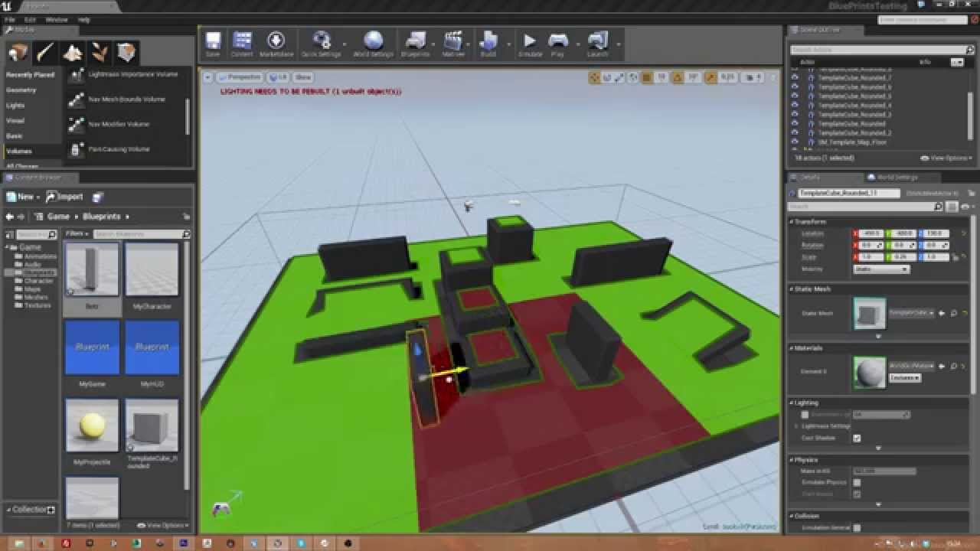Image resolution: width=980 pixels, height=551 pixels.
Task: Open World Settings from toolbar
Action: point(374,43)
